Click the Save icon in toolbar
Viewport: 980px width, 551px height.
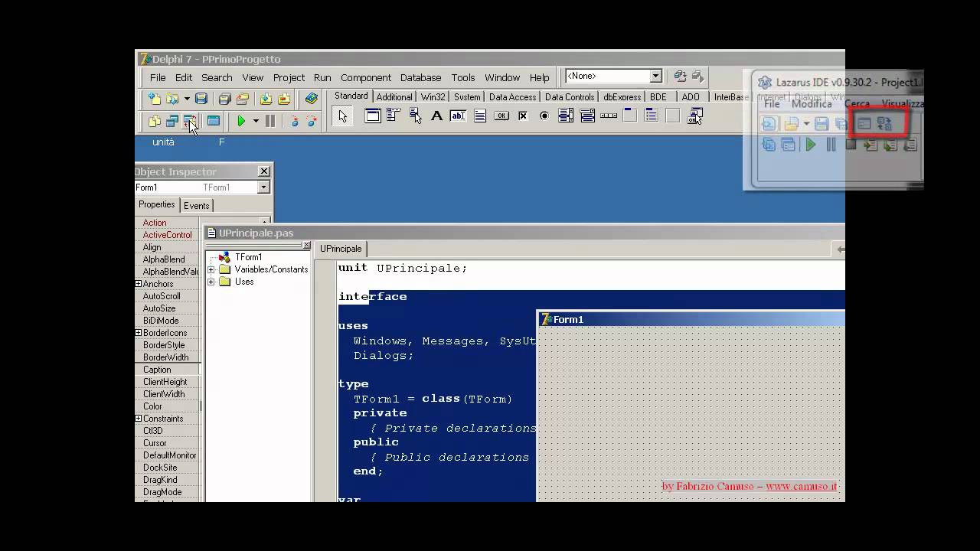201,99
